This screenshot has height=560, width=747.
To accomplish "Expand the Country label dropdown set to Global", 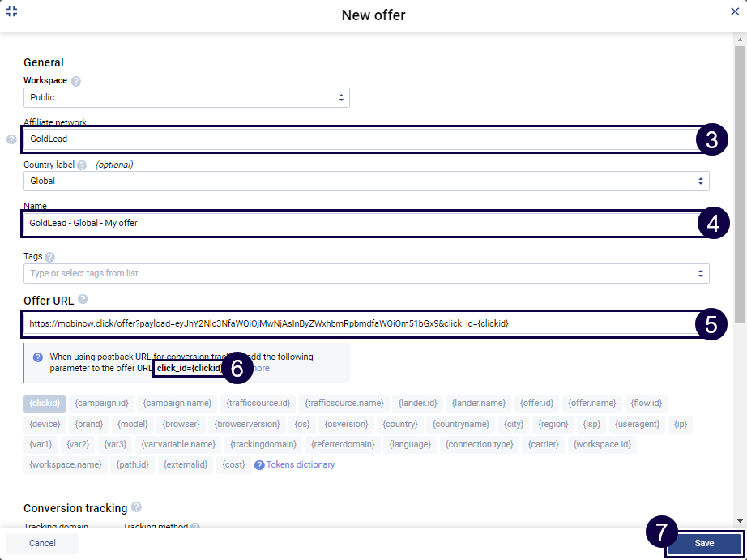I will coord(365,181).
